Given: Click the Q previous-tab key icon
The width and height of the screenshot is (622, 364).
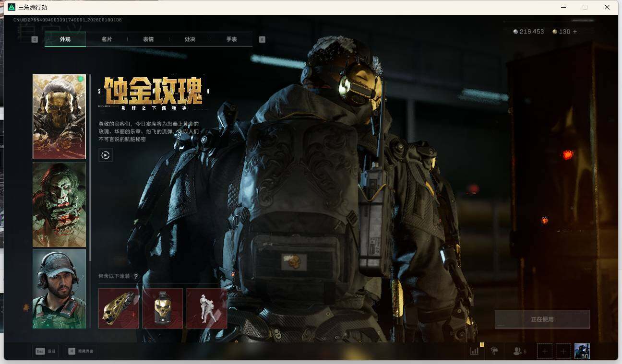Looking at the screenshot, I should 35,39.
